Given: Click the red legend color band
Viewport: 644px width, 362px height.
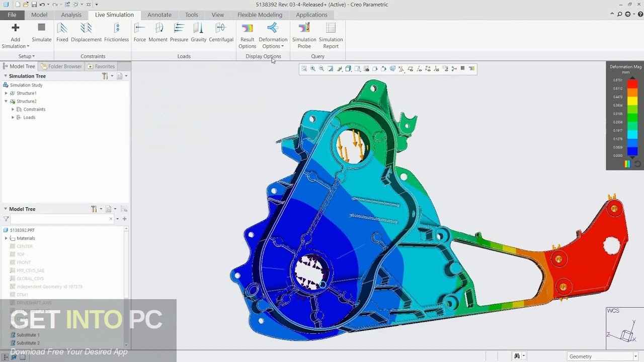Looking at the screenshot, I should [632, 83].
